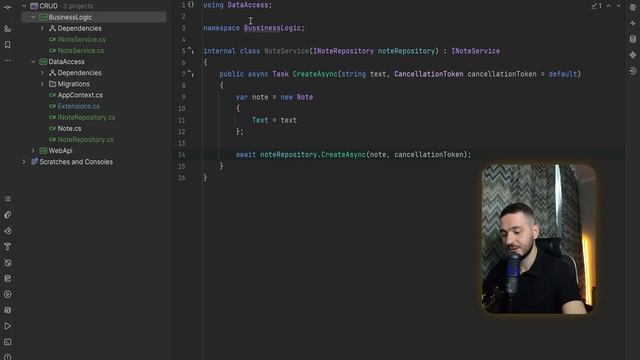Open the Bookmarks tool window

(x=7, y=44)
